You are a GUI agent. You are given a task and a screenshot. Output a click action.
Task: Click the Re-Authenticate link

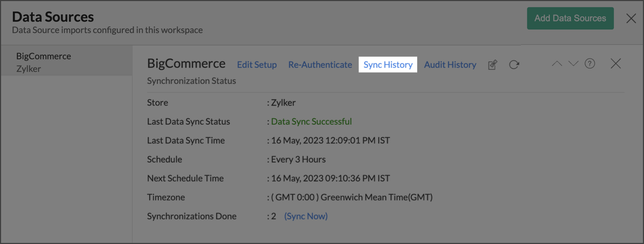tap(320, 65)
